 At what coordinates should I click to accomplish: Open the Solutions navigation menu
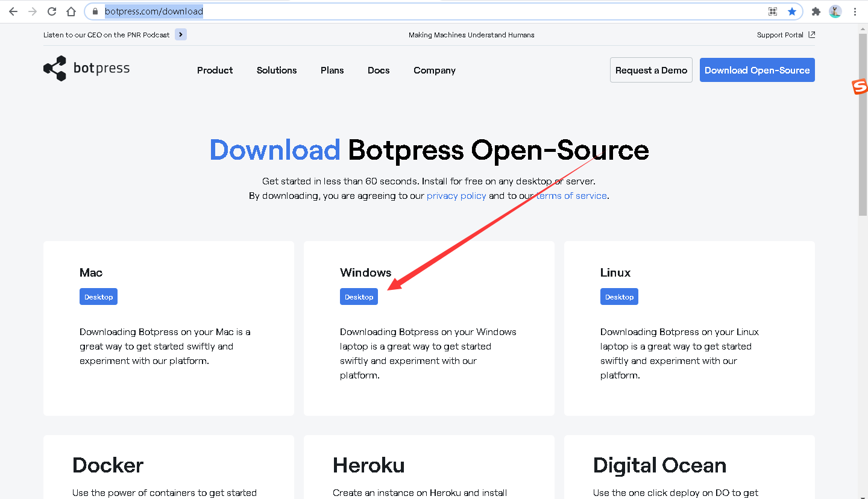[276, 70]
